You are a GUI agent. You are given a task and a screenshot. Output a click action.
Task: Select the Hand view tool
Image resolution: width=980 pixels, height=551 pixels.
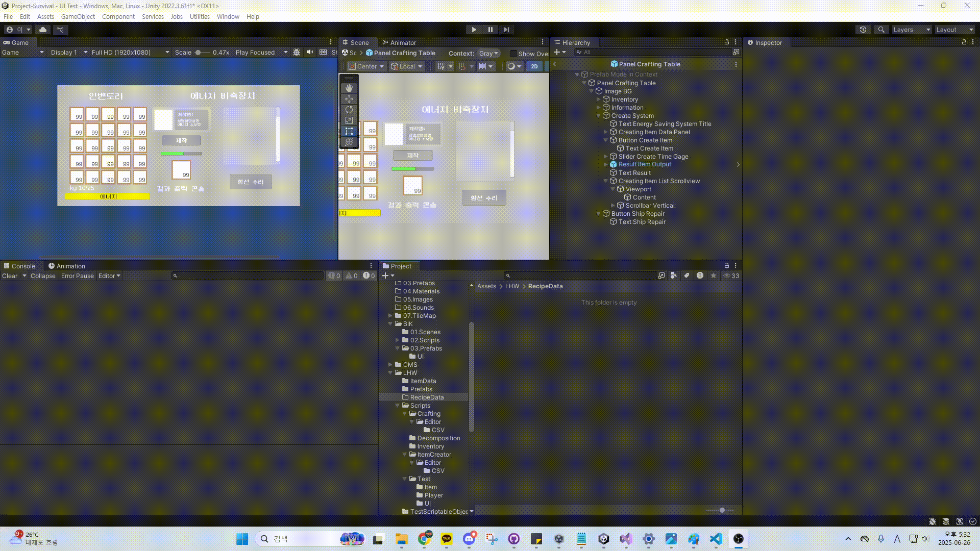coord(349,88)
